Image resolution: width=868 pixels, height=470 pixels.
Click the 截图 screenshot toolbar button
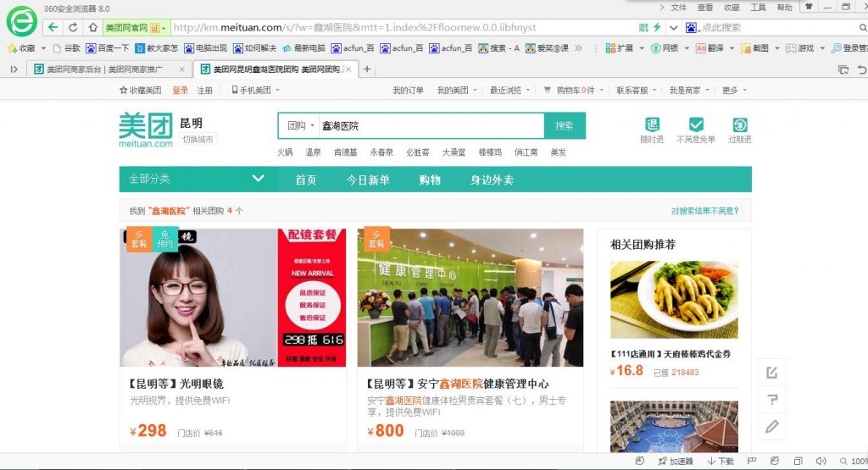point(754,48)
